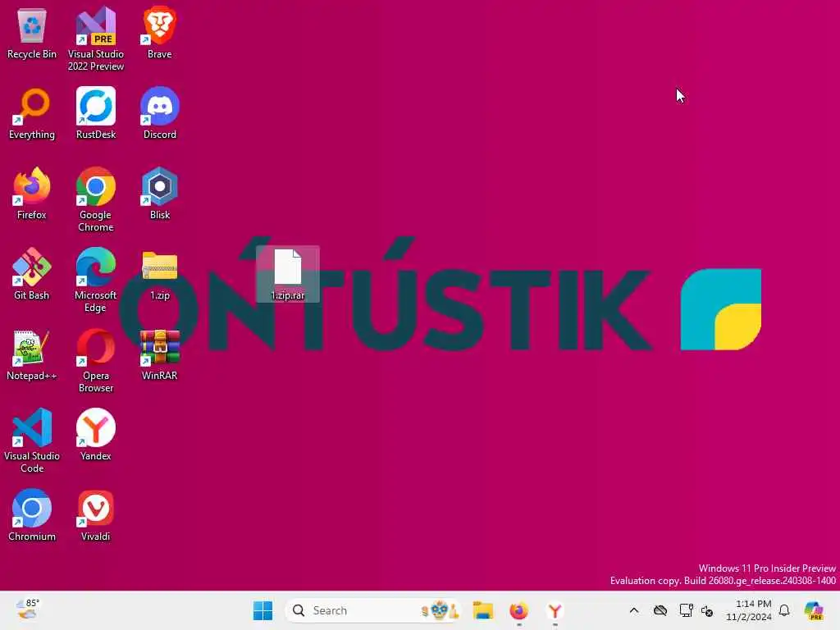
Task: Select the RustDesk desktop shortcut
Action: click(x=96, y=113)
